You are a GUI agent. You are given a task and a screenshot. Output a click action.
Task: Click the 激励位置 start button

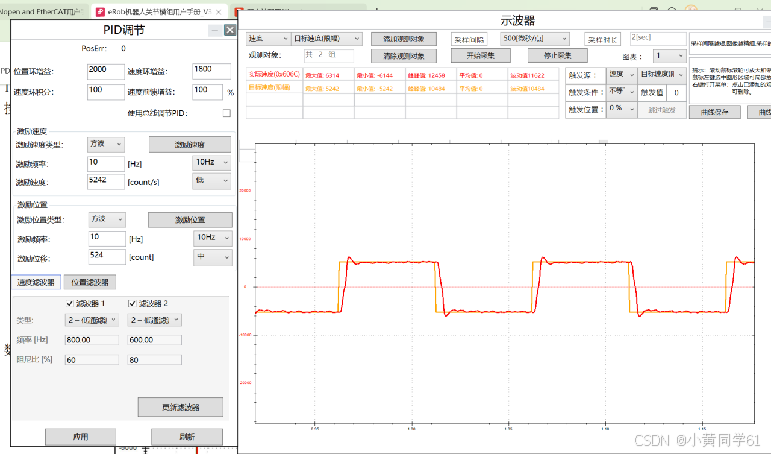[x=190, y=220]
